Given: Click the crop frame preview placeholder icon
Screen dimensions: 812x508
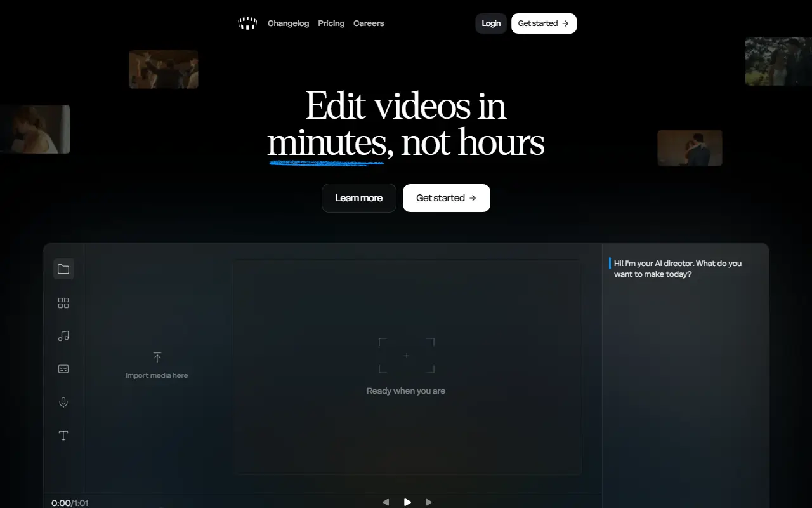Looking at the screenshot, I should coord(407,356).
